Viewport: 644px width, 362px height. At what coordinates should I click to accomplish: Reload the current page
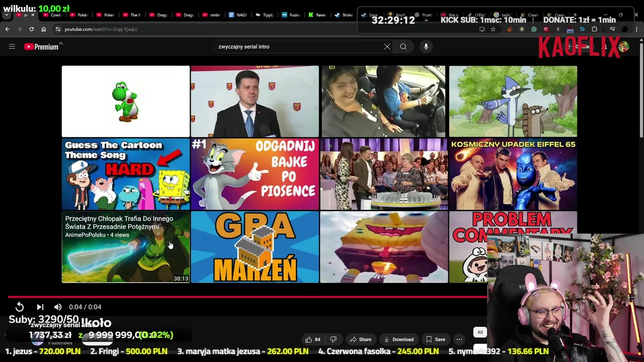pyautogui.click(x=31, y=29)
